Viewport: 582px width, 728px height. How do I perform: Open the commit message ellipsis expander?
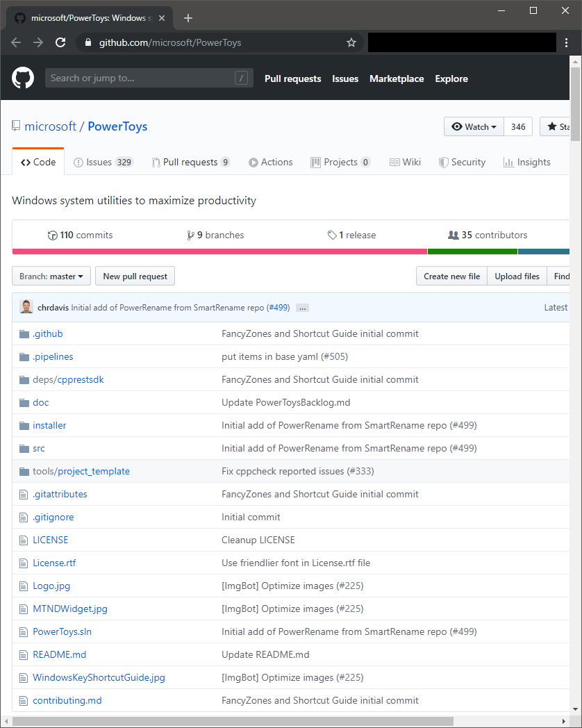[302, 307]
